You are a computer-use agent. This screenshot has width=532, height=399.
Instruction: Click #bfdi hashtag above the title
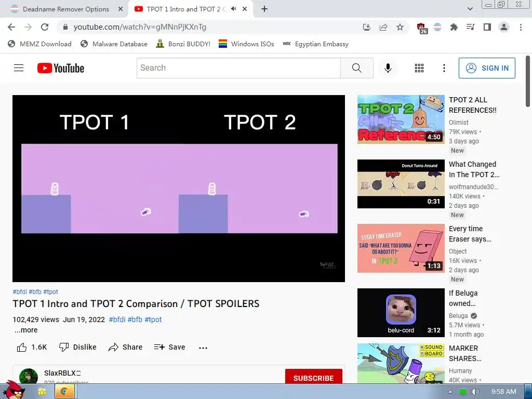(x=20, y=292)
